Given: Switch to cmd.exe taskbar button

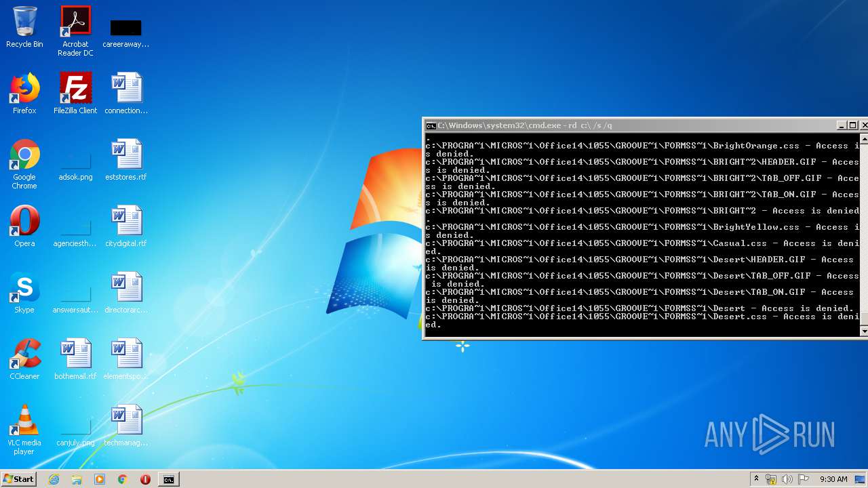Looking at the screenshot, I should 168,479.
